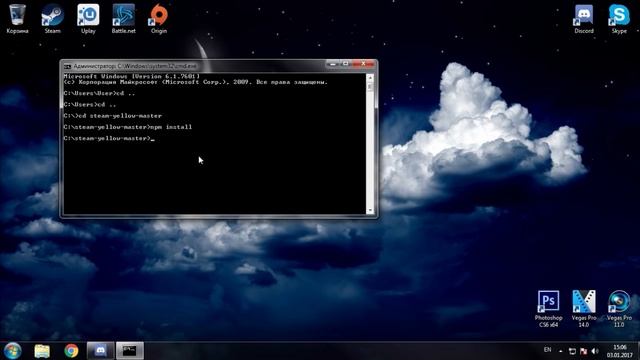This screenshot has height=360, width=640.
Task: Click the cmd icon in the title bar
Action: 67,66
